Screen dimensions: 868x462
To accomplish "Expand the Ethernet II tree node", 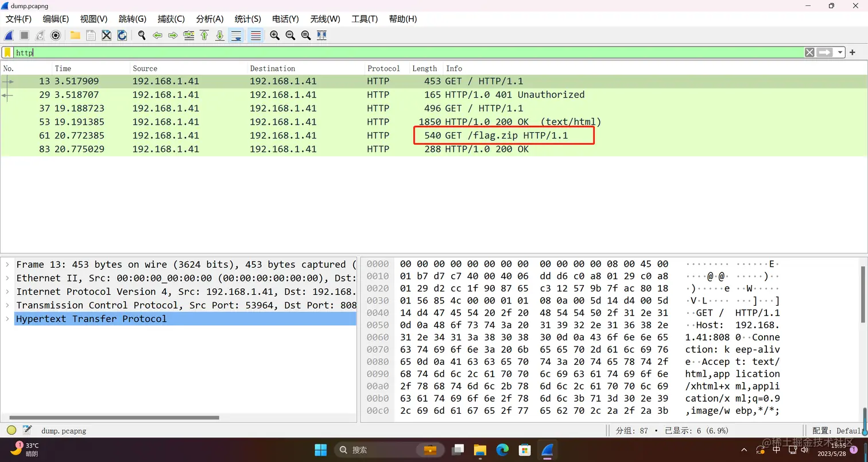I will tap(7, 278).
